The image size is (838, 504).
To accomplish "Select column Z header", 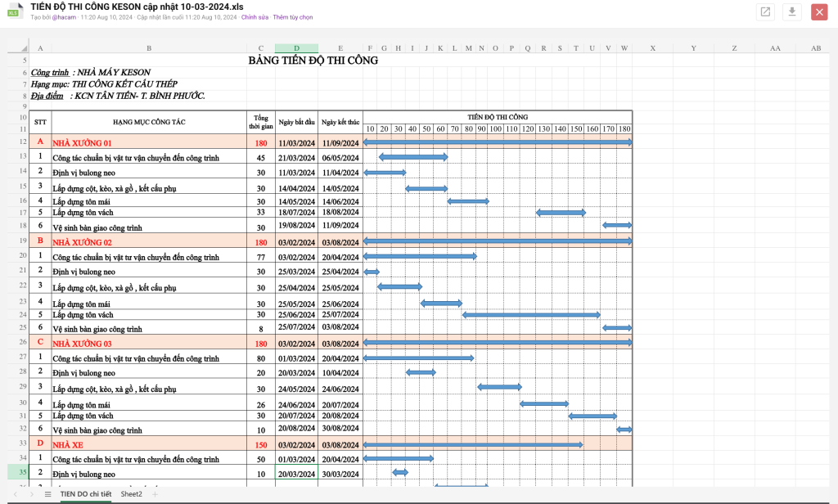I will point(734,48).
